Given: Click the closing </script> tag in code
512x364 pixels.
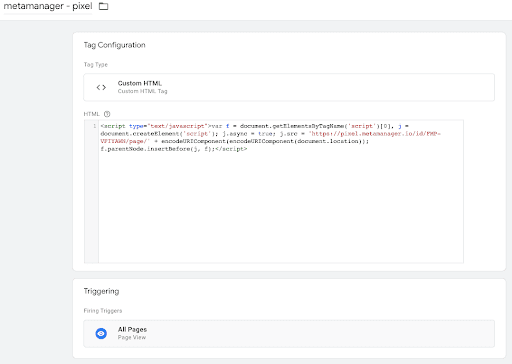Looking at the screenshot, I should pos(231,149).
